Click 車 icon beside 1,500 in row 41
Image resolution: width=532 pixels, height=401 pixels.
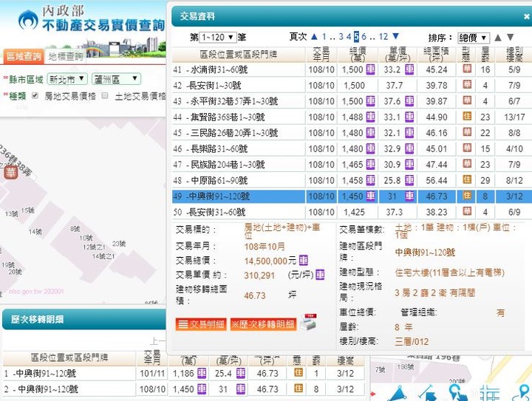click(370, 69)
